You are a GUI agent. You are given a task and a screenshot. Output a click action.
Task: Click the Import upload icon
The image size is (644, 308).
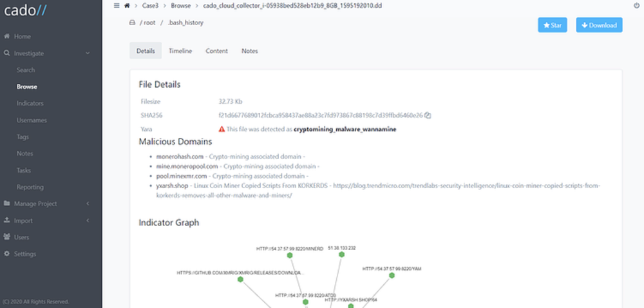pyautogui.click(x=6, y=220)
